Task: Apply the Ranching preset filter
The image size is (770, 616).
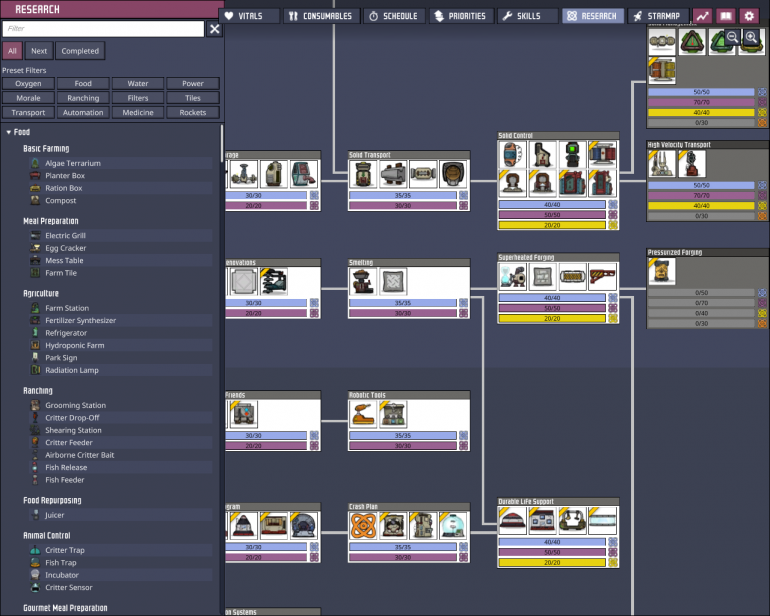Action: 83,98
